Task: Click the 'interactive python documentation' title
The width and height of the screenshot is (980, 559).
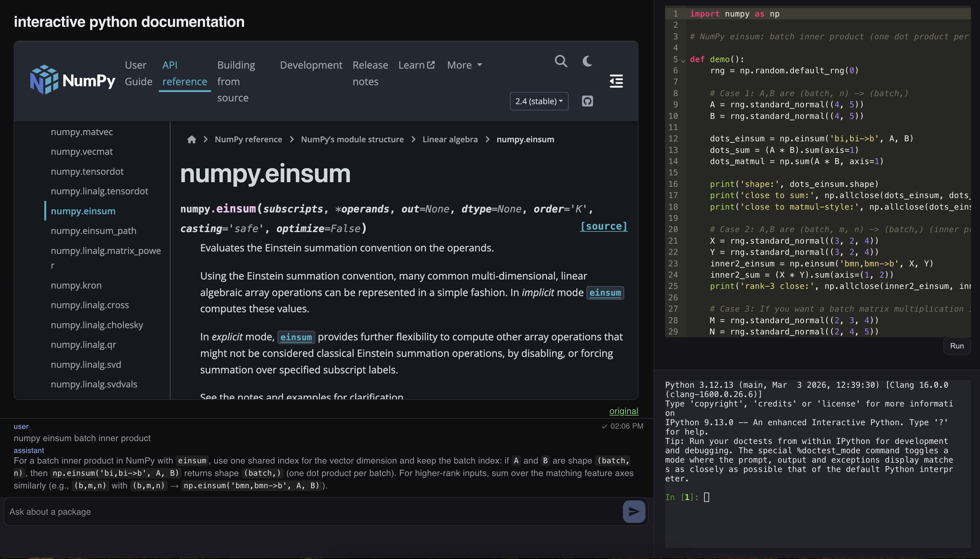Action: click(x=129, y=22)
